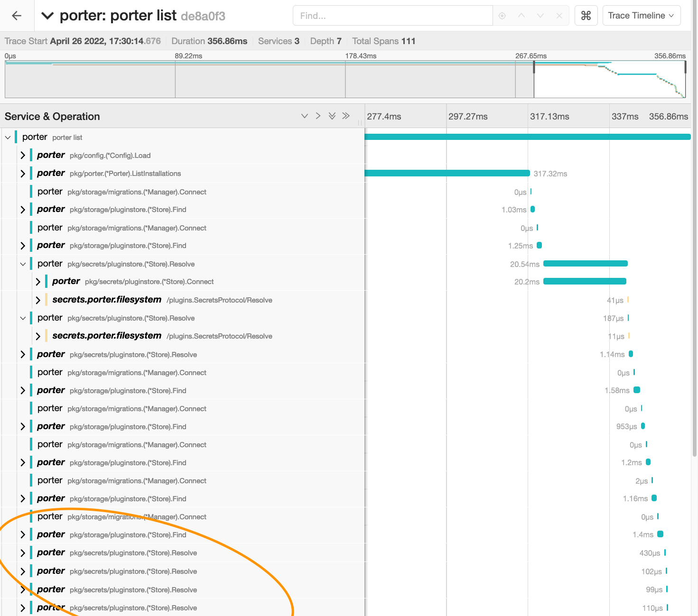Expand the pkg/porter.(*Porter).ListInstallations span
The width and height of the screenshot is (698, 616).
23,173
